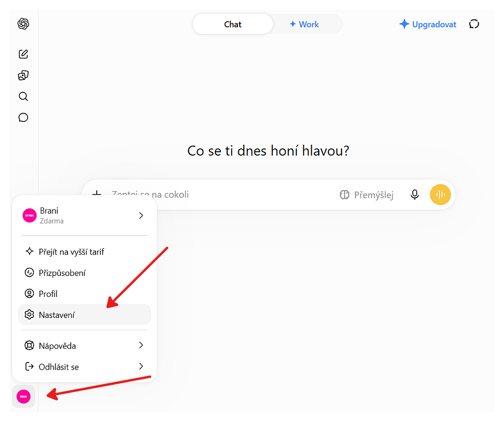
Task: Click the ChatGPT logo in the sidebar
Action: click(x=23, y=24)
